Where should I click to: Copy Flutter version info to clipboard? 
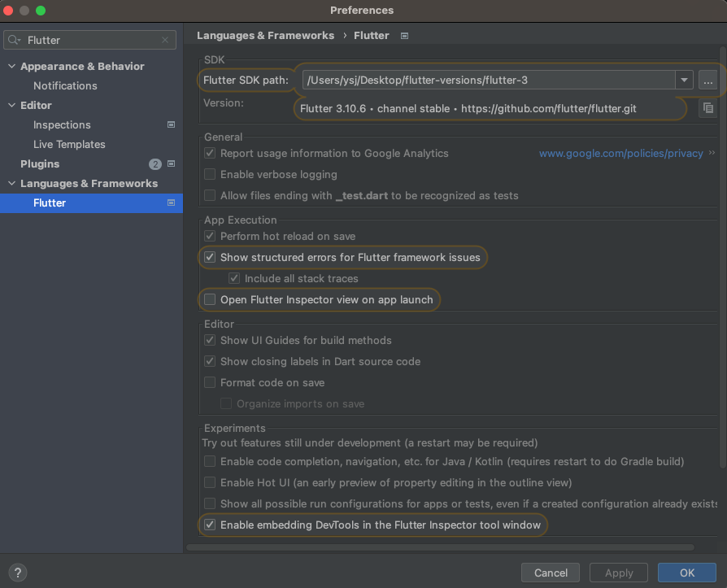tap(708, 108)
